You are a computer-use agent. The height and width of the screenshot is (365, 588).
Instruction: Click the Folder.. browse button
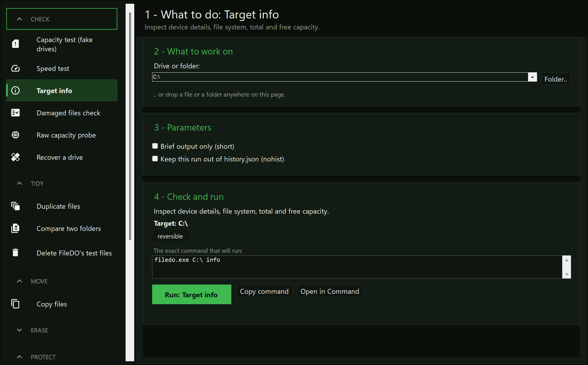click(556, 79)
